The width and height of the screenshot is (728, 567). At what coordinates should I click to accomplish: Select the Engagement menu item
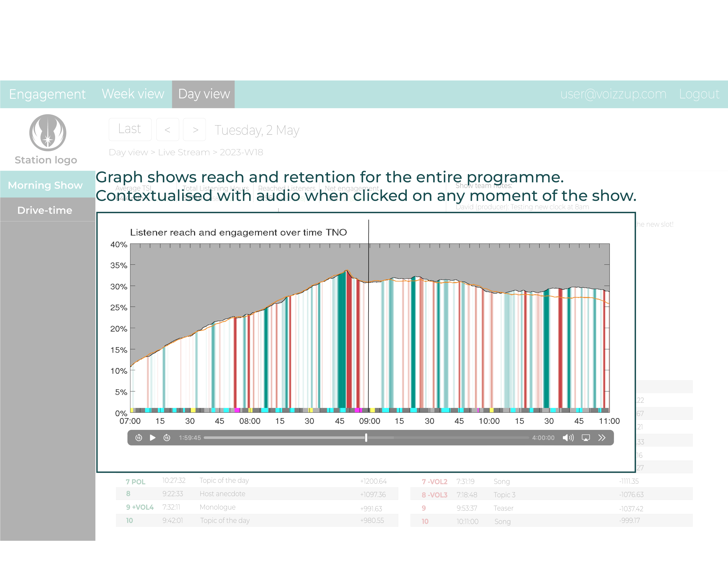[x=47, y=93]
